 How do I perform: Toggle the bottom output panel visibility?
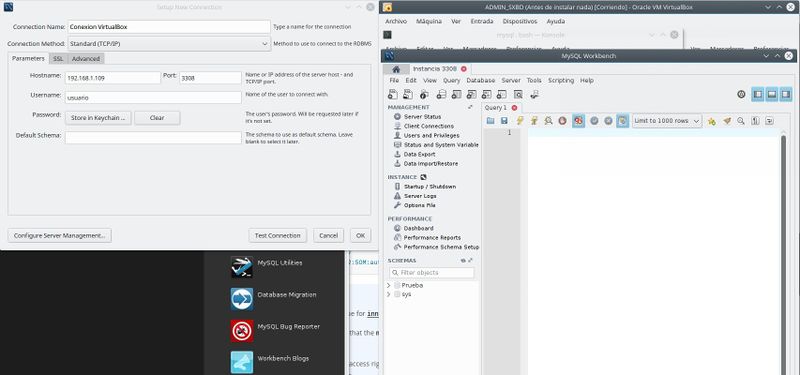772,94
